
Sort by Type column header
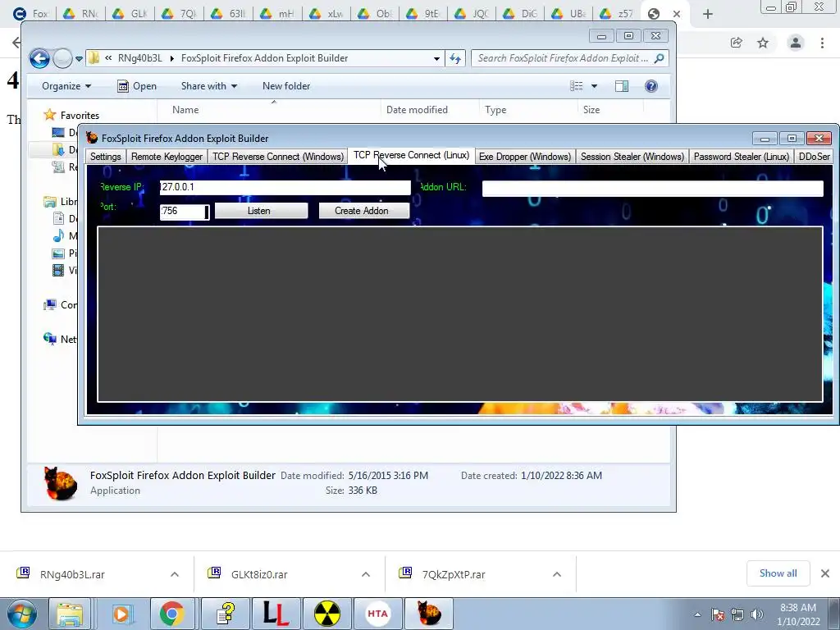(x=495, y=110)
